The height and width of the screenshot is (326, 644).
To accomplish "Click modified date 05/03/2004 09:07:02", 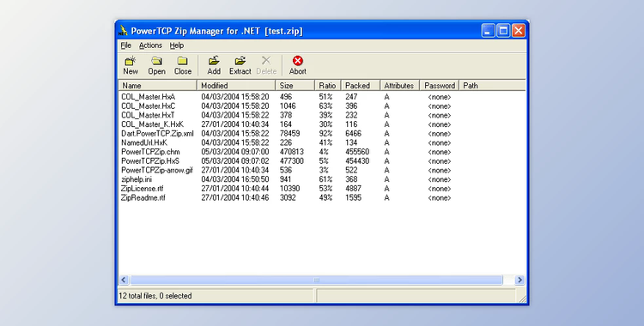I will (235, 161).
